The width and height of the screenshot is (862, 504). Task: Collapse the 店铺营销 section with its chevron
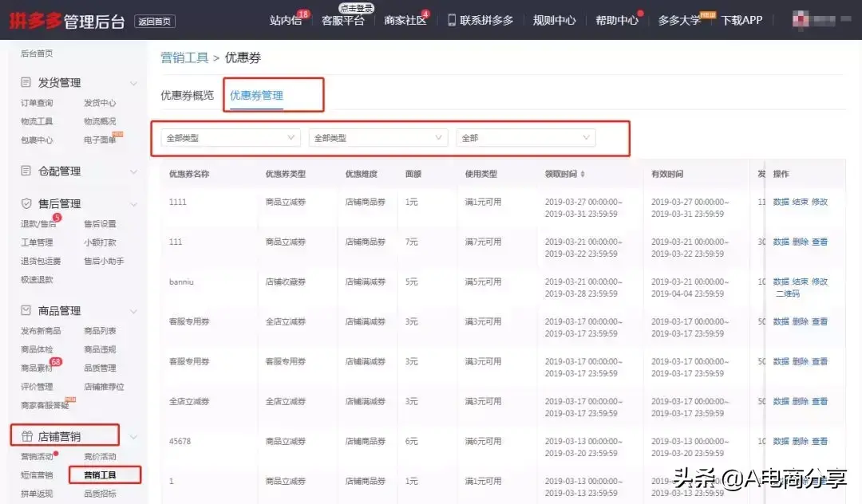(x=133, y=437)
